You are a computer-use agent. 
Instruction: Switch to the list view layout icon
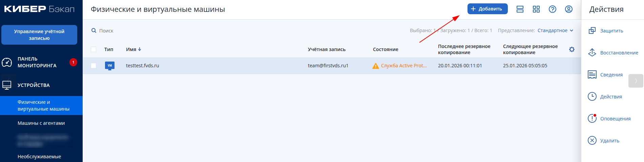tap(520, 9)
